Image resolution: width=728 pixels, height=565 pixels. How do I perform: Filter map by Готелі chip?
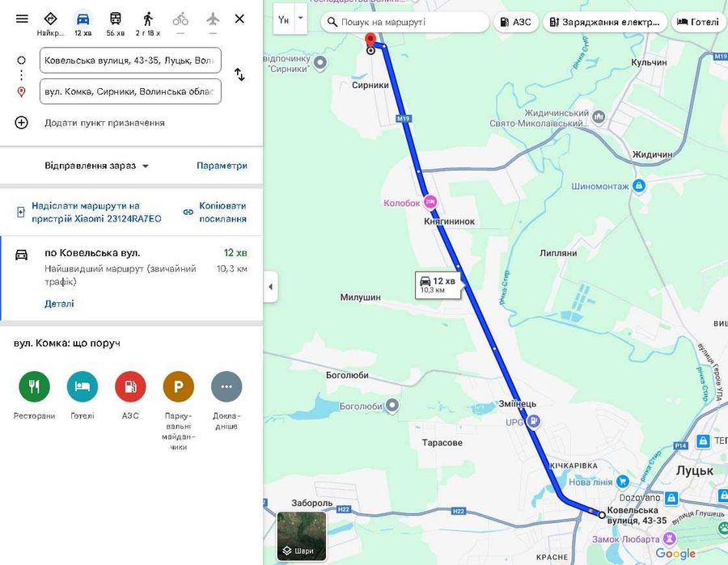pyautogui.click(x=698, y=22)
